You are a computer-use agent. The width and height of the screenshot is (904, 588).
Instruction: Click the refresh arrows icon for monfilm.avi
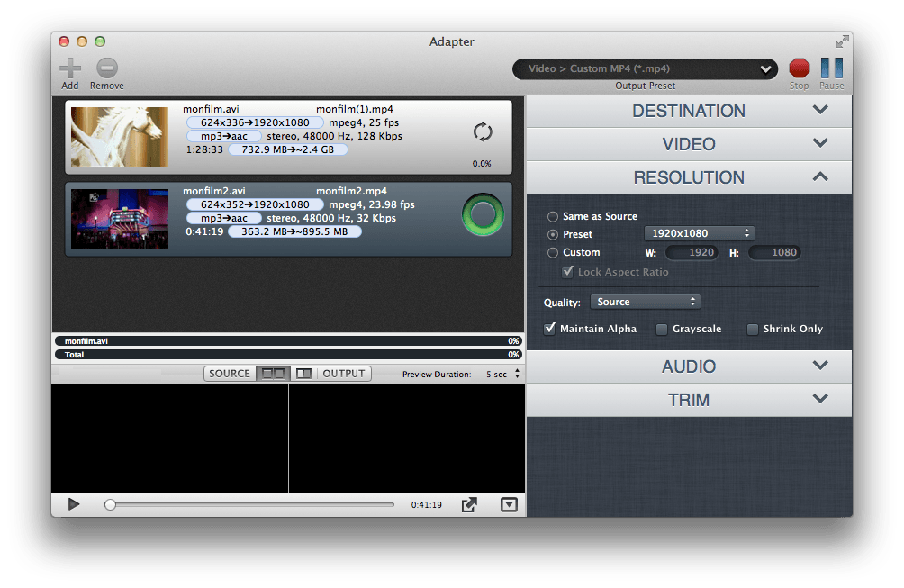click(483, 132)
